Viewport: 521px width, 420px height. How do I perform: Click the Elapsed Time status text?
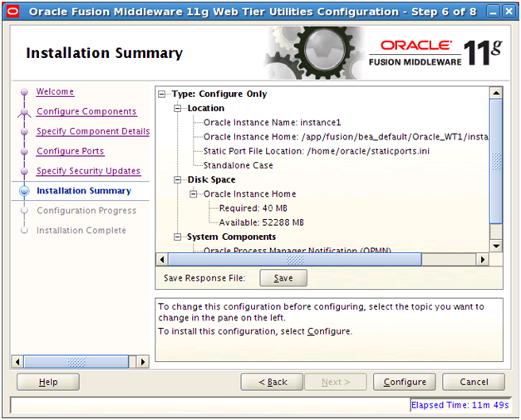[460, 405]
